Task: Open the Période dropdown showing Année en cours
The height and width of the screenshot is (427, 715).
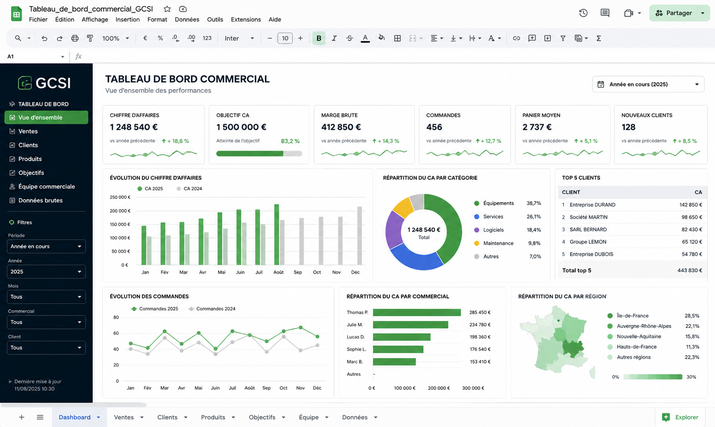Action: tap(46, 246)
